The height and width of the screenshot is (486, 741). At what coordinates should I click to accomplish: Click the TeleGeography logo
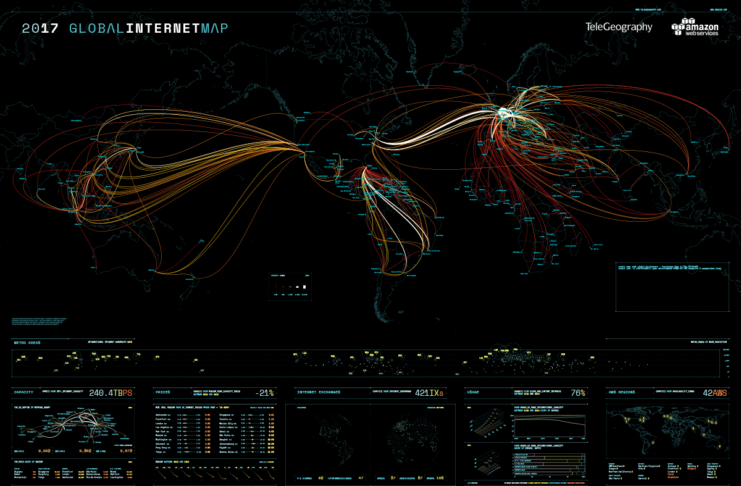(x=619, y=27)
